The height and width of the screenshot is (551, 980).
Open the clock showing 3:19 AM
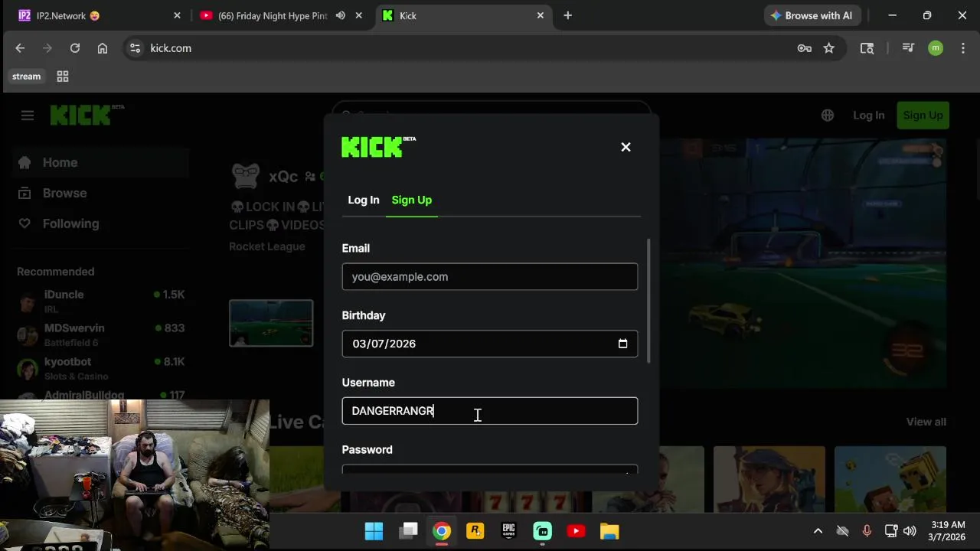coord(947,531)
